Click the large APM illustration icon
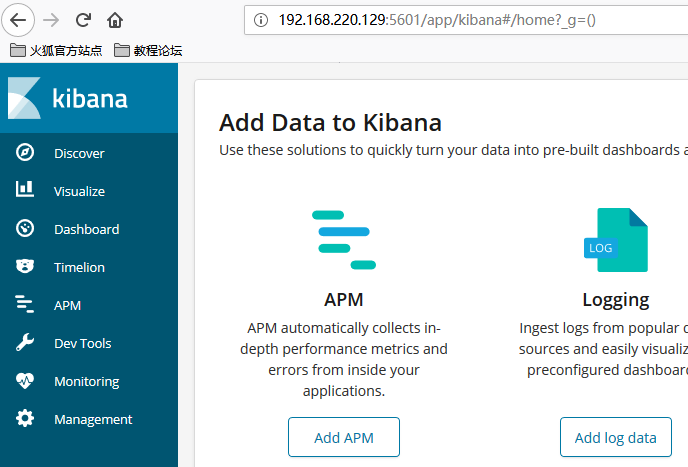 [x=343, y=239]
